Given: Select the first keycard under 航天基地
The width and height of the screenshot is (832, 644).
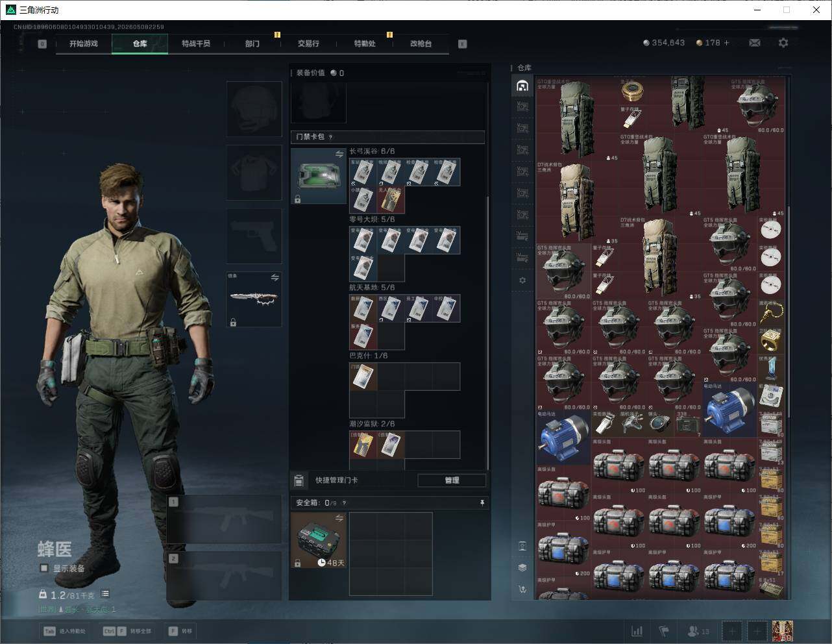Looking at the screenshot, I should (363, 308).
